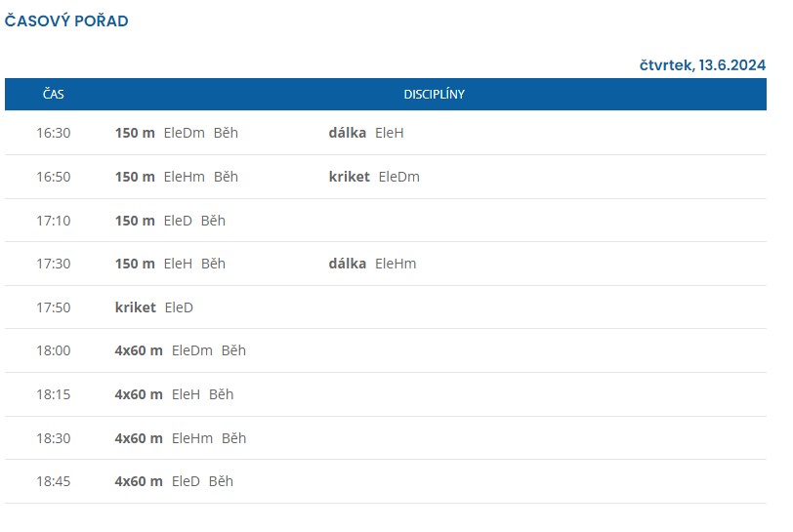Screen dimensions: 793x532
Task: Open the 4x60 m EleDm Běh relay
Action: (x=180, y=350)
